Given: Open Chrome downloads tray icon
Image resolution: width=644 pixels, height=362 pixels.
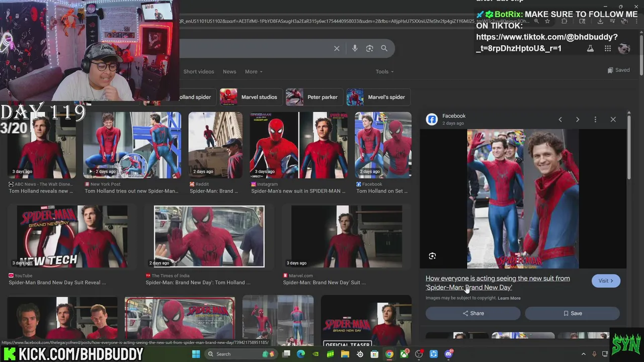Looking at the screenshot, I should click(x=600, y=21).
